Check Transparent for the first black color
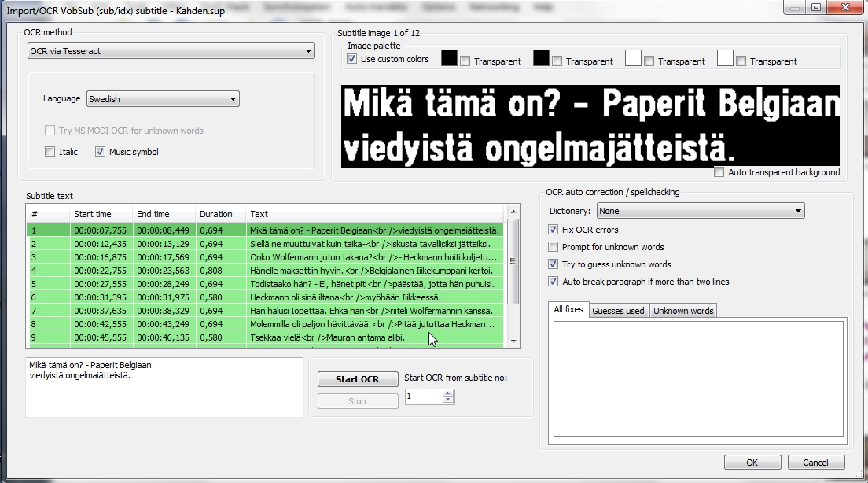This screenshot has height=483, width=868. pos(465,61)
